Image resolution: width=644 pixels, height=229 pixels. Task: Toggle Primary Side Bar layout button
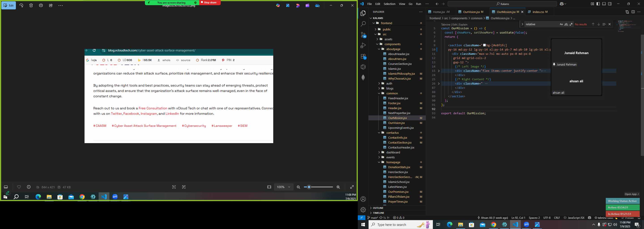(x=598, y=4)
